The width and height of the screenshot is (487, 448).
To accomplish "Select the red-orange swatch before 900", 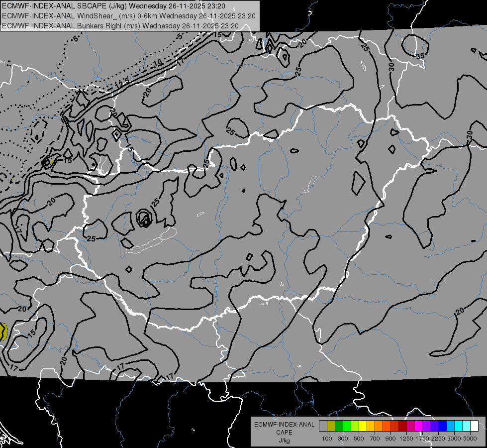I will (387, 426).
